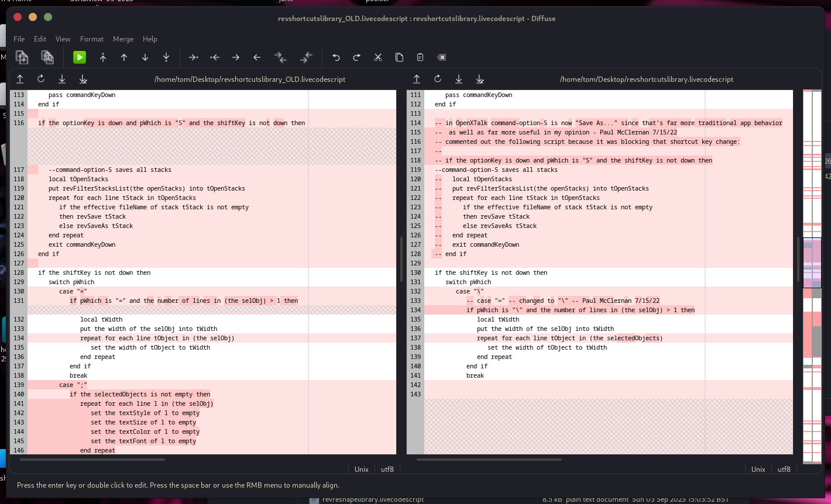Viewport: 831px width, 504px height.
Task: Merge from left then right
Action: [280, 57]
